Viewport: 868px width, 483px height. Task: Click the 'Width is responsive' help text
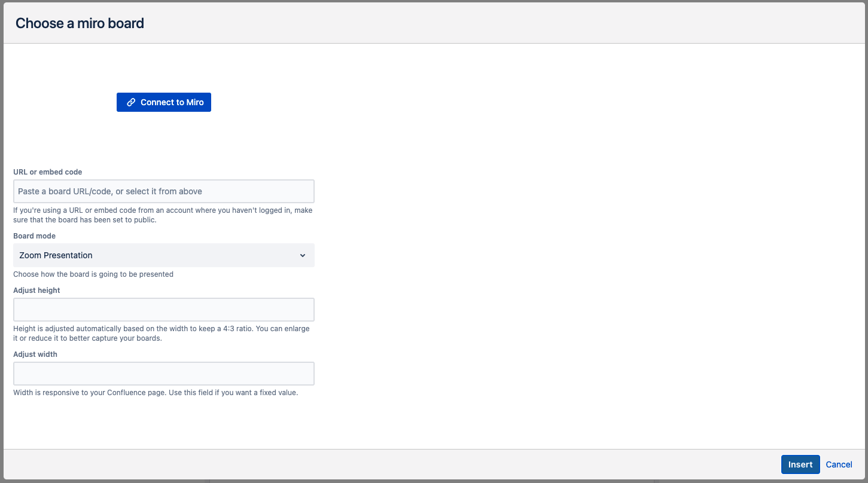(156, 393)
